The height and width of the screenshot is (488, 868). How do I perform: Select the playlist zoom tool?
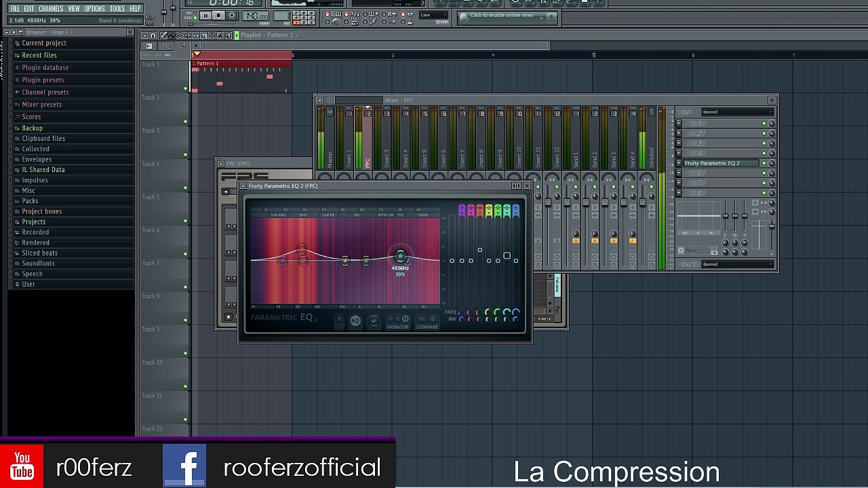click(x=220, y=35)
